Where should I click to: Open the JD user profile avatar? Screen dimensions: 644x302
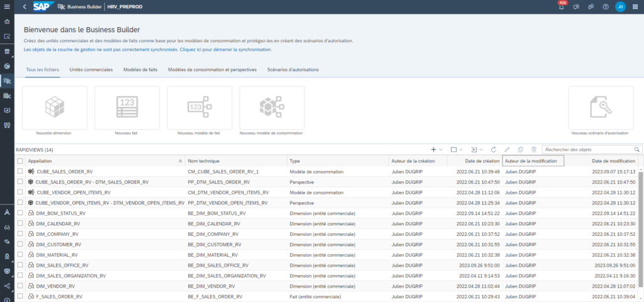tap(620, 7)
